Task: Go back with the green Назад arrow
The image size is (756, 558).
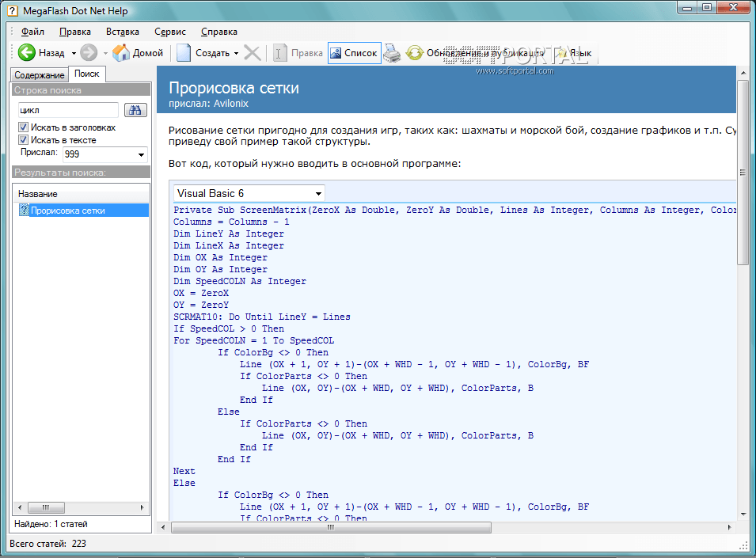Action: click(41, 53)
